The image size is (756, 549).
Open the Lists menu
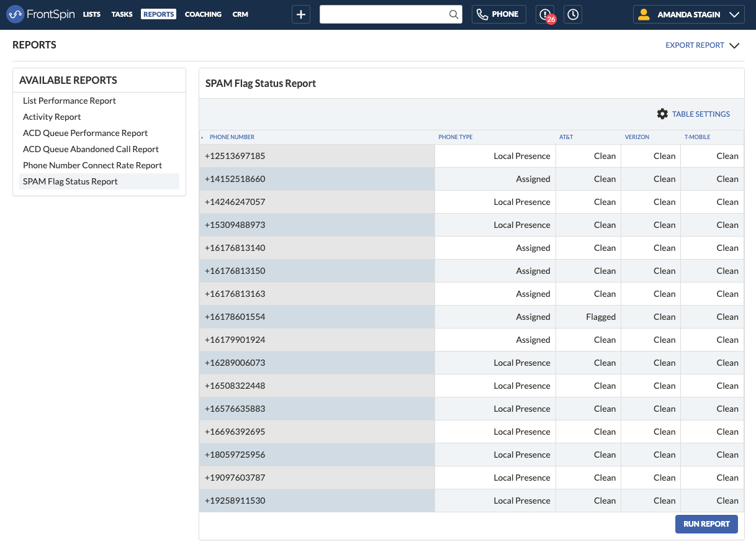tap(91, 14)
